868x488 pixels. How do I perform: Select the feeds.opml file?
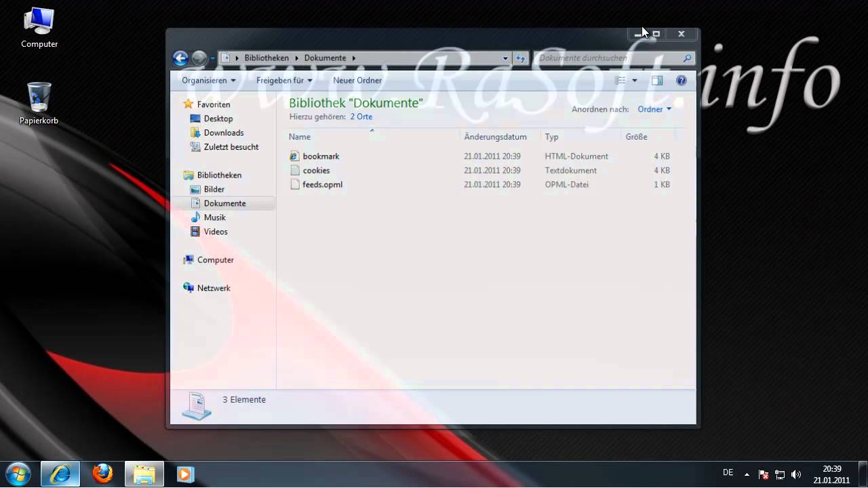pyautogui.click(x=322, y=184)
